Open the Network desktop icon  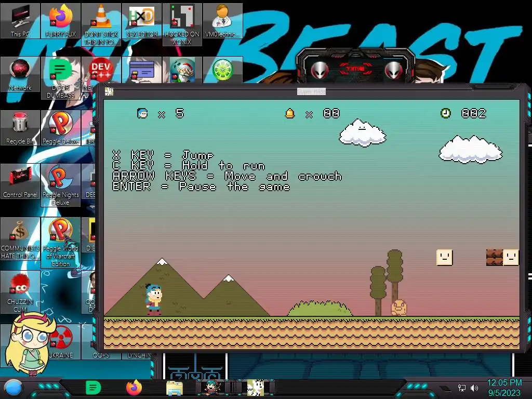pos(20,75)
